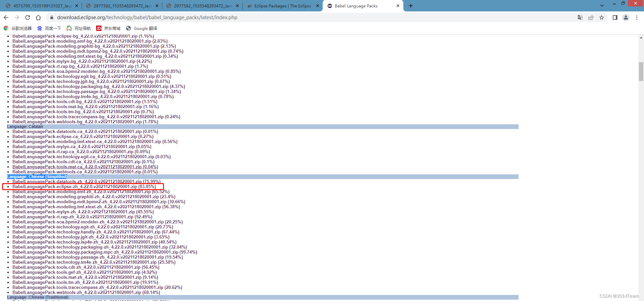Open the 京东商城 bookmark
Image resolution: width=644 pixels, height=301 pixels.
(108, 28)
